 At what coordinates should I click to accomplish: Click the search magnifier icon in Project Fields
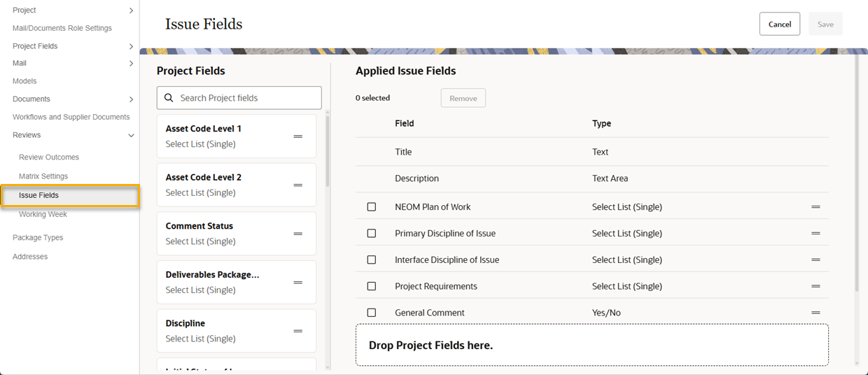169,98
